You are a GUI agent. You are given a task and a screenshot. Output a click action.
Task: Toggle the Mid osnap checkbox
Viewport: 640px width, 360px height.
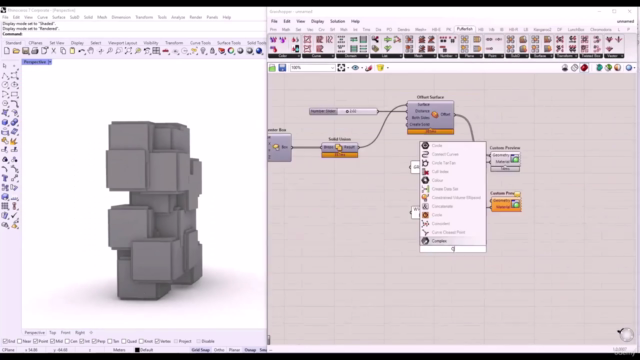tap(53, 341)
